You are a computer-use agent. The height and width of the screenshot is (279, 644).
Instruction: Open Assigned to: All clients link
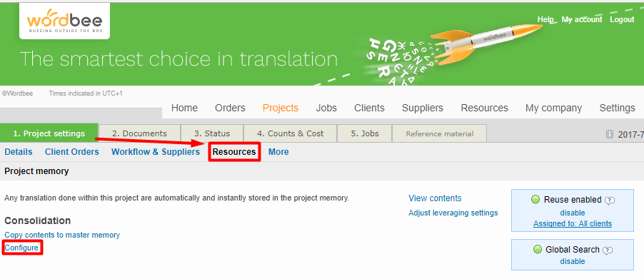pos(573,223)
